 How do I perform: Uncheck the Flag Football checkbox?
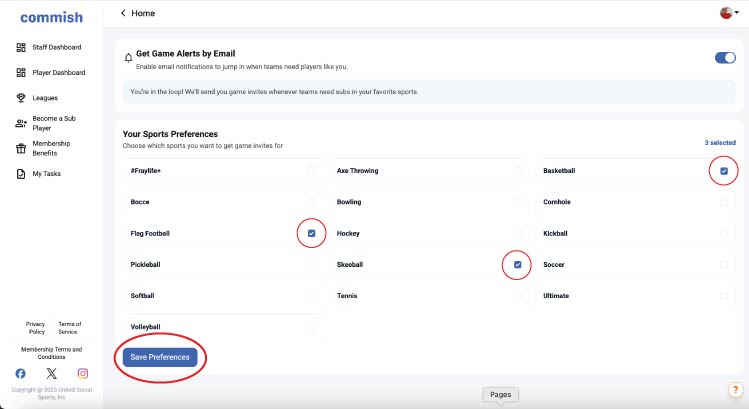click(311, 234)
